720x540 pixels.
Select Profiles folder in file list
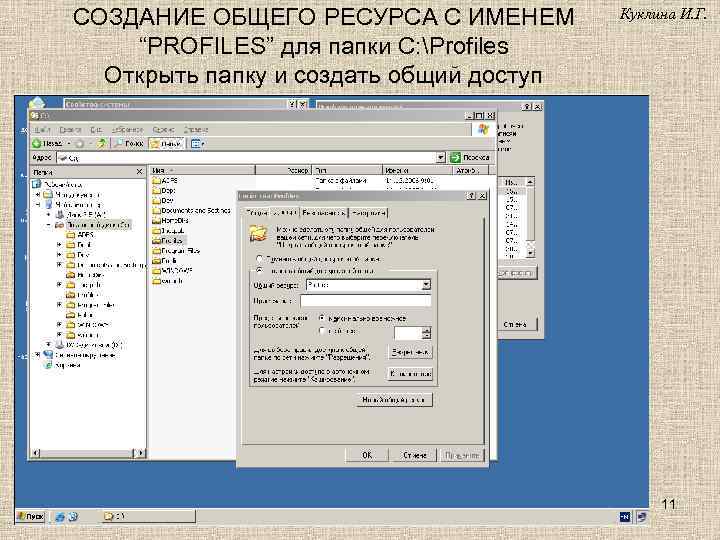click(168, 241)
